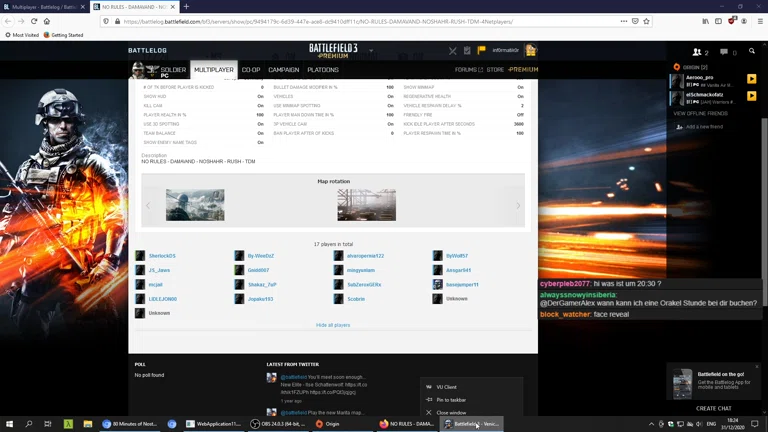Open the Forums link
Viewport: 768px width, 432px height.
click(468, 70)
